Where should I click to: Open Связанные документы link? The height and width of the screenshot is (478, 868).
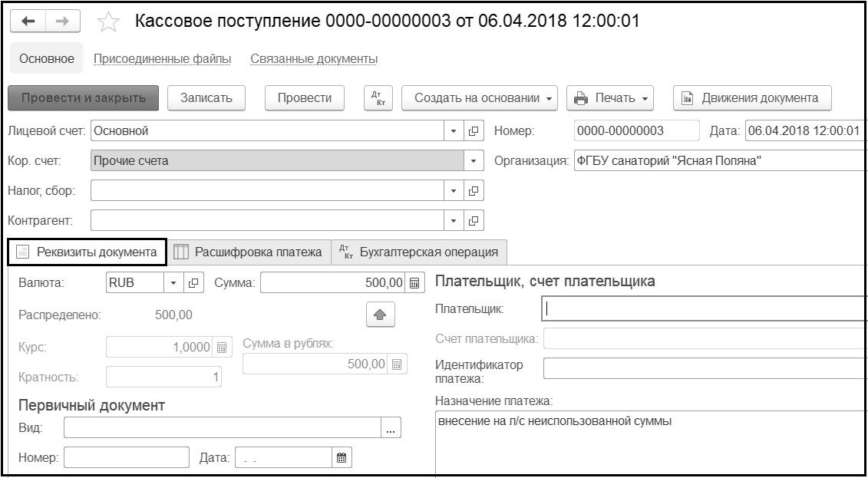coord(314,58)
